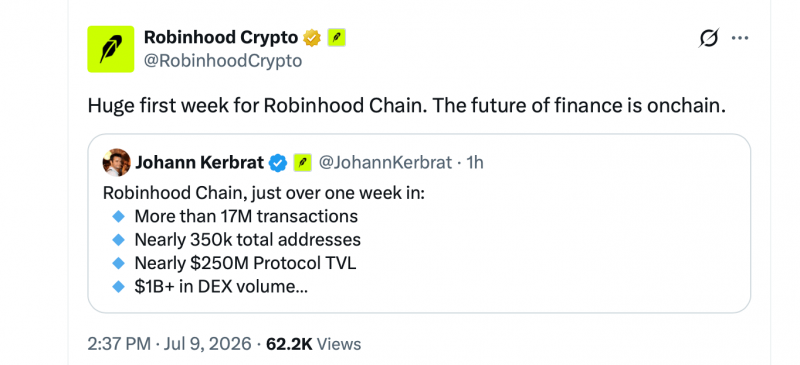Screen dimensions: 800x365
Task: Click affiliate badge next to Johann Kerbrat
Action: pyautogui.click(x=302, y=163)
